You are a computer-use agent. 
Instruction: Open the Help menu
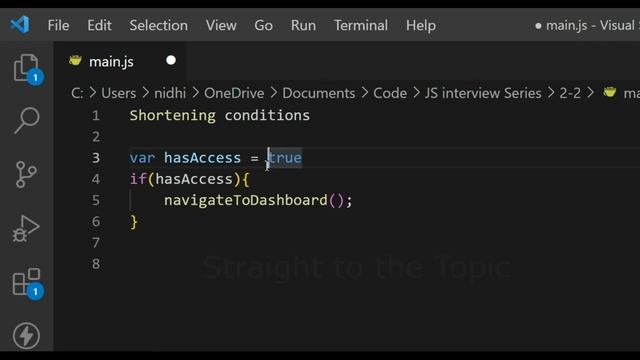point(420,25)
